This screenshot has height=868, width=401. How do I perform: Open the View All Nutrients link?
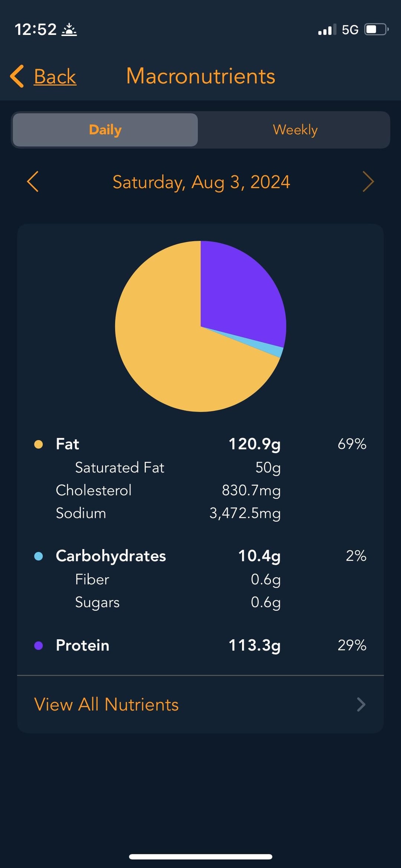tap(107, 704)
